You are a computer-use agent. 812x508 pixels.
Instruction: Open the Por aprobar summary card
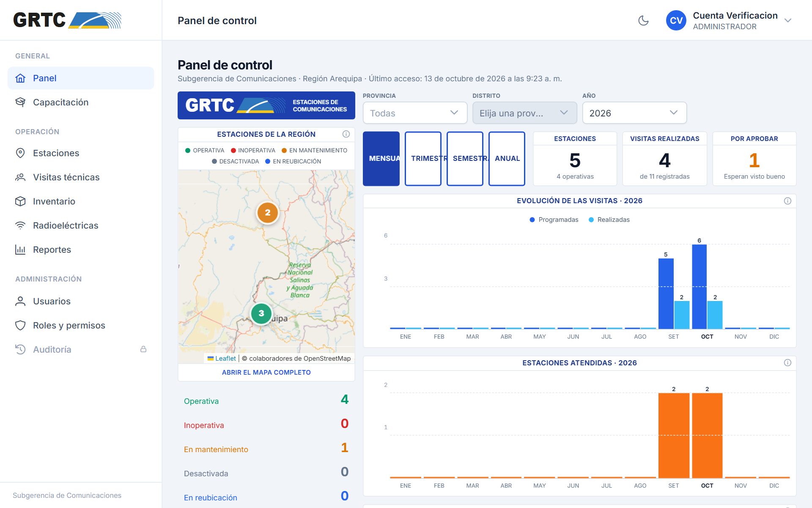[754, 159]
